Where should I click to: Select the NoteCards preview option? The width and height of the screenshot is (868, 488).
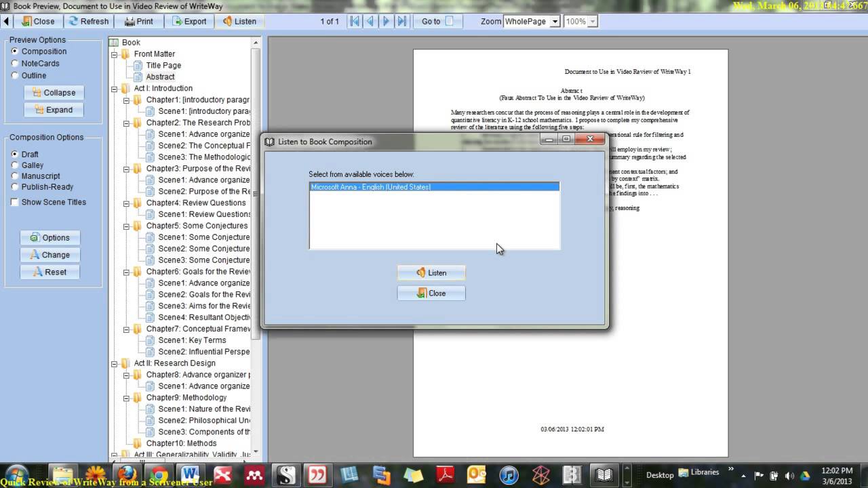coord(35,64)
